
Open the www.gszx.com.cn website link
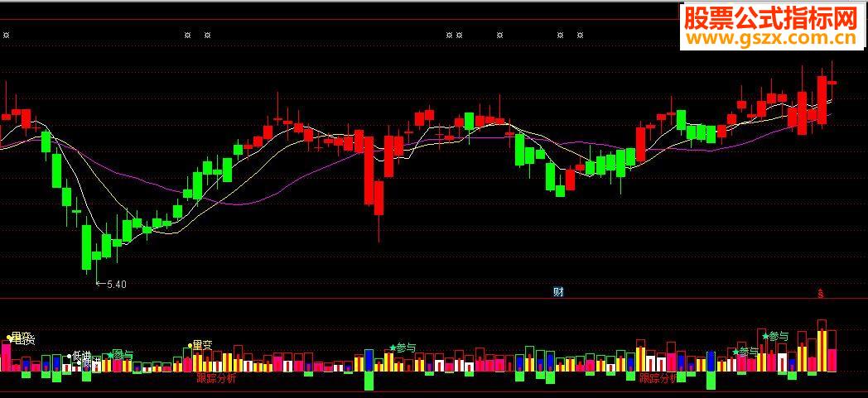click(x=770, y=38)
